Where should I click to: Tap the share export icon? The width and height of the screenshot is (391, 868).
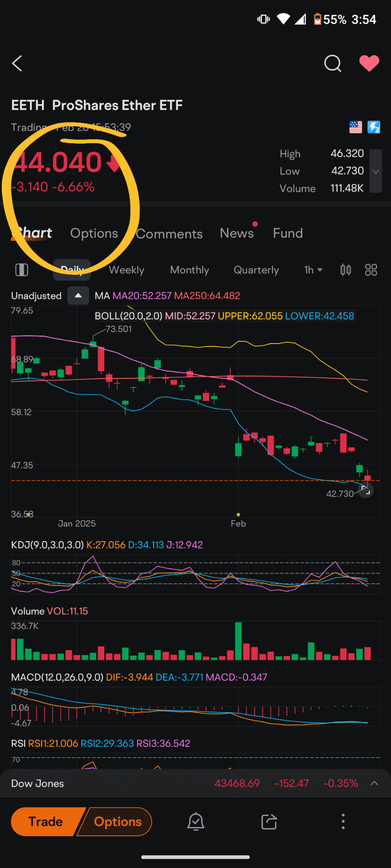(x=269, y=821)
